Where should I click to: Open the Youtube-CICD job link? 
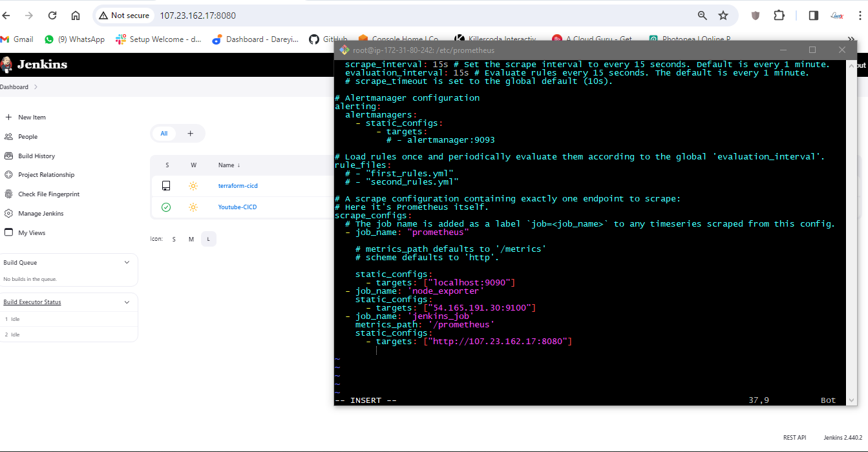coord(237,207)
